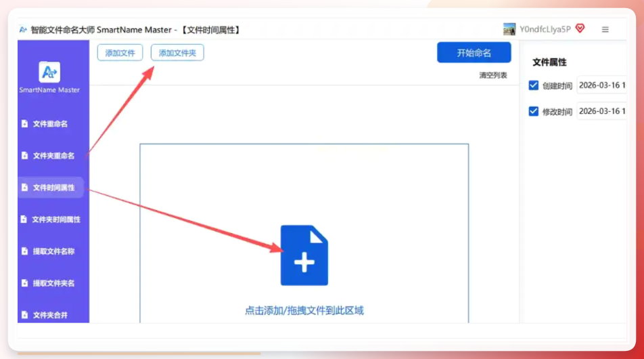Switch to 提取文件名称 section
644x359 pixels.
click(x=53, y=251)
